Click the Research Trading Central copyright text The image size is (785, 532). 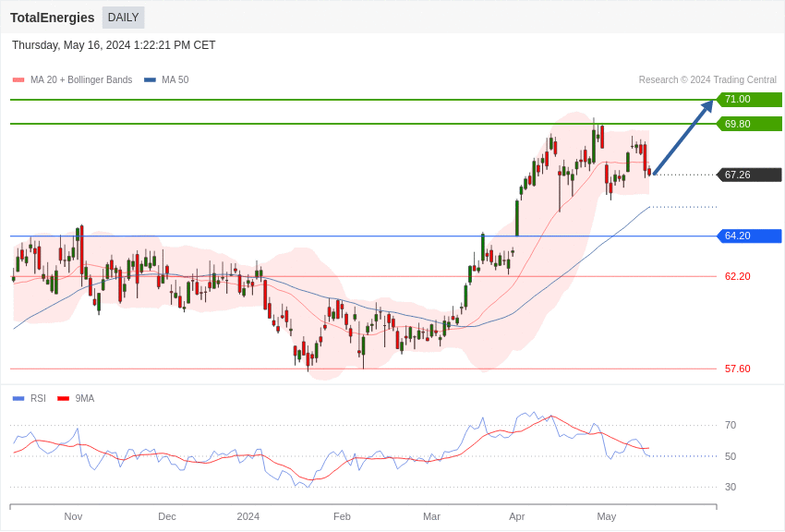(706, 80)
